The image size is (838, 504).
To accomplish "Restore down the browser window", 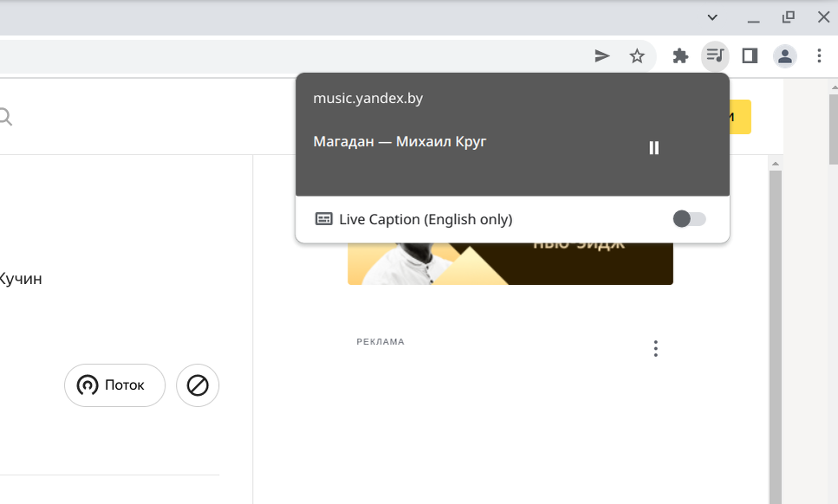I will (789, 17).
